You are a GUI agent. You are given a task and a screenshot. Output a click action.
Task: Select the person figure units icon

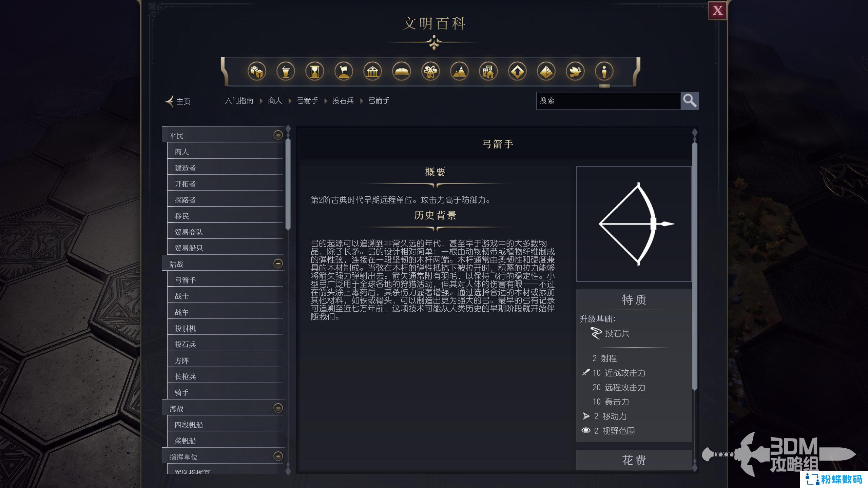604,72
